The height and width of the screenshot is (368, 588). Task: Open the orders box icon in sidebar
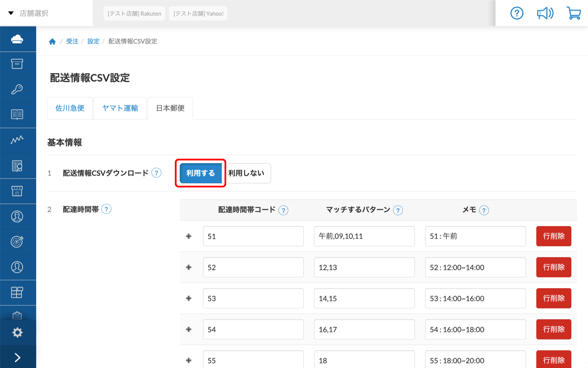point(18,64)
